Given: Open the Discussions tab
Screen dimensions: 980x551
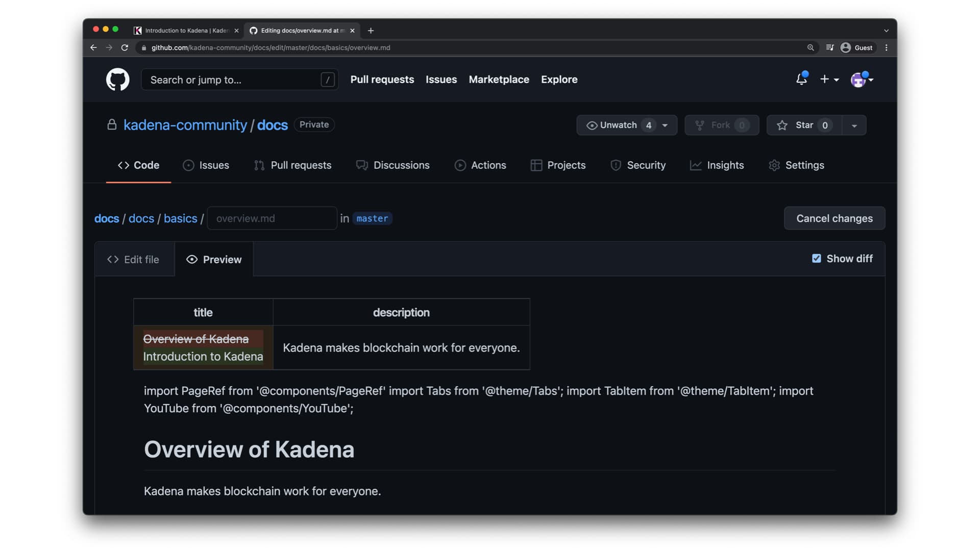Looking at the screenshot, I should (x=393, y=165).
